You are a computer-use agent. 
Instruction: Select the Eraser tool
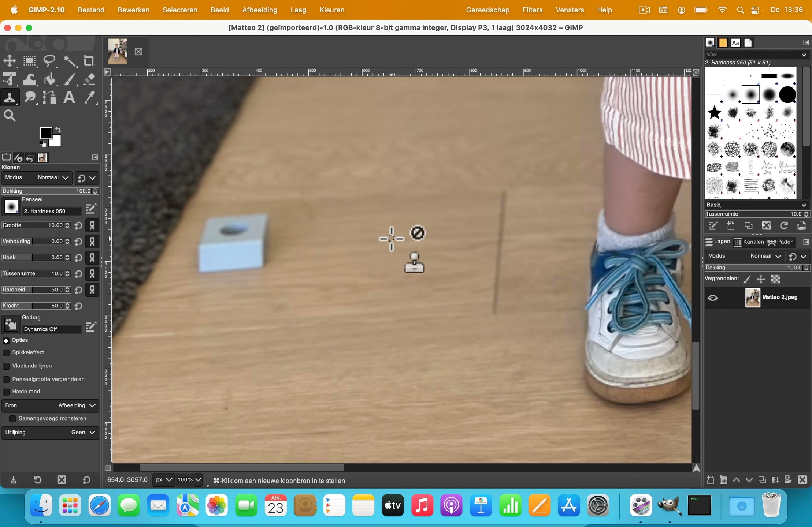89,79
